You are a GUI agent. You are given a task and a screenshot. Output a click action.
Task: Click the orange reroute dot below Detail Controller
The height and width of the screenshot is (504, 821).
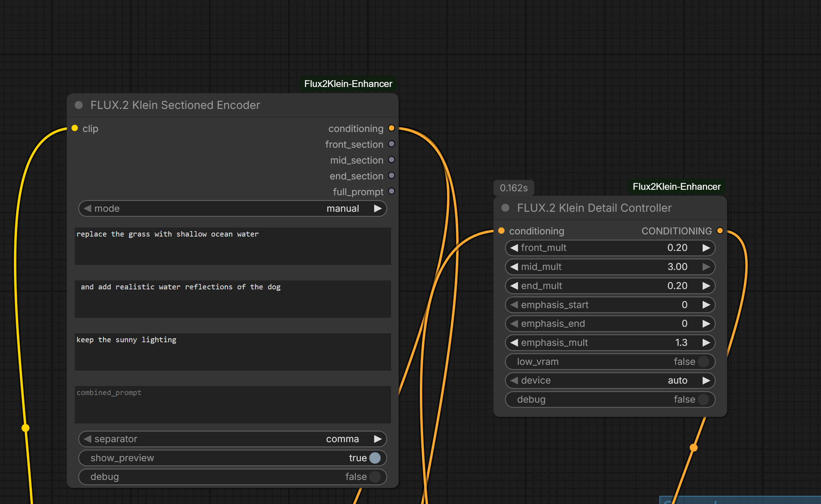[694, 448]
